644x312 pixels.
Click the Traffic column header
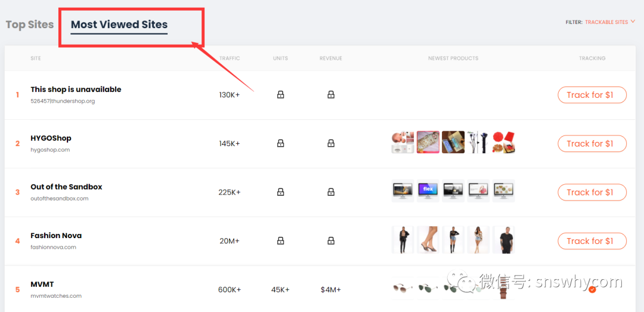(230, 58)
